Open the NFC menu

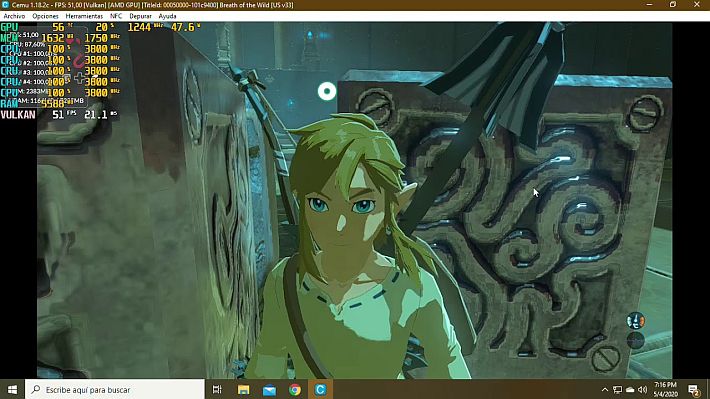click(116, 16)
